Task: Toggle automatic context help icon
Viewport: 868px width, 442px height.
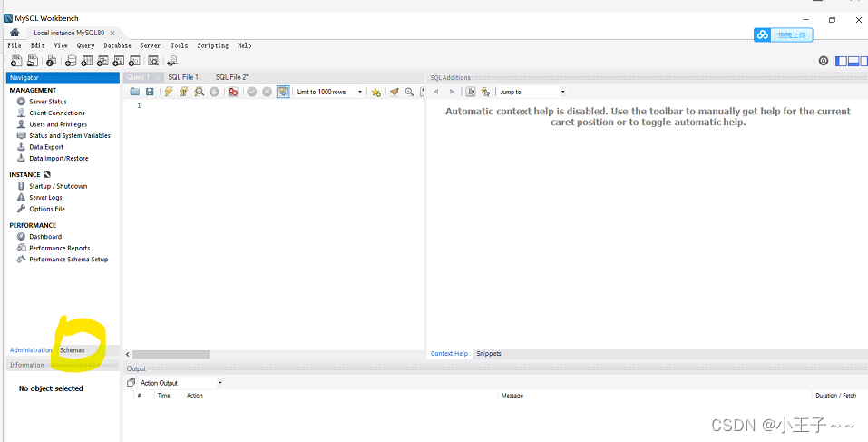Action: pos(471,92)
